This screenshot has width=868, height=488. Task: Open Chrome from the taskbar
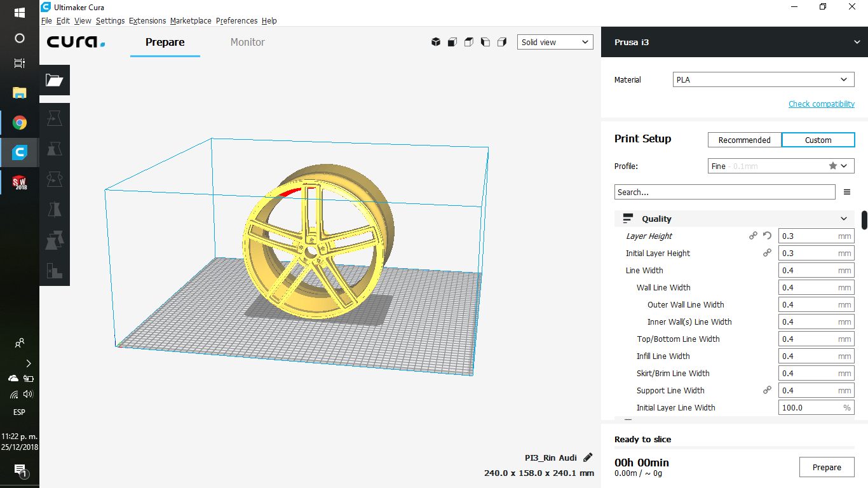pyautogui.click(x=20, y=123)
